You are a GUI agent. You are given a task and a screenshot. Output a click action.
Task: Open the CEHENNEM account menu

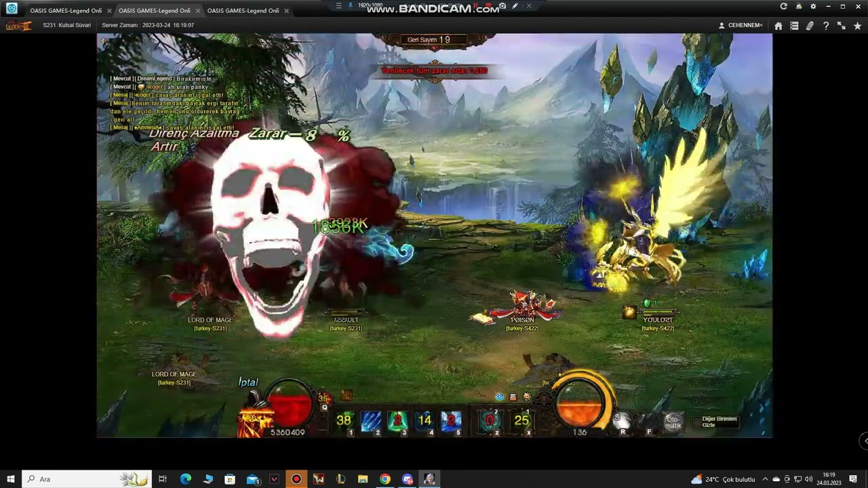(x=741, y=26)
